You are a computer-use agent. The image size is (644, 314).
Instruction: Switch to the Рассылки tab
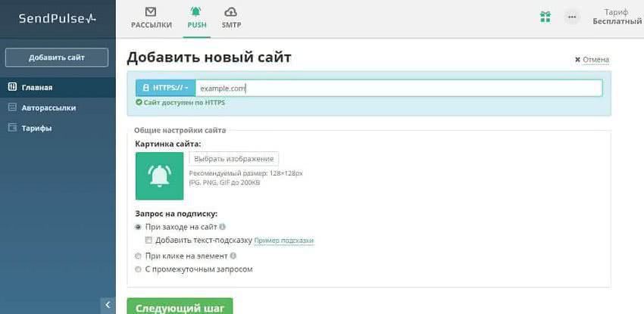point(151,17)
